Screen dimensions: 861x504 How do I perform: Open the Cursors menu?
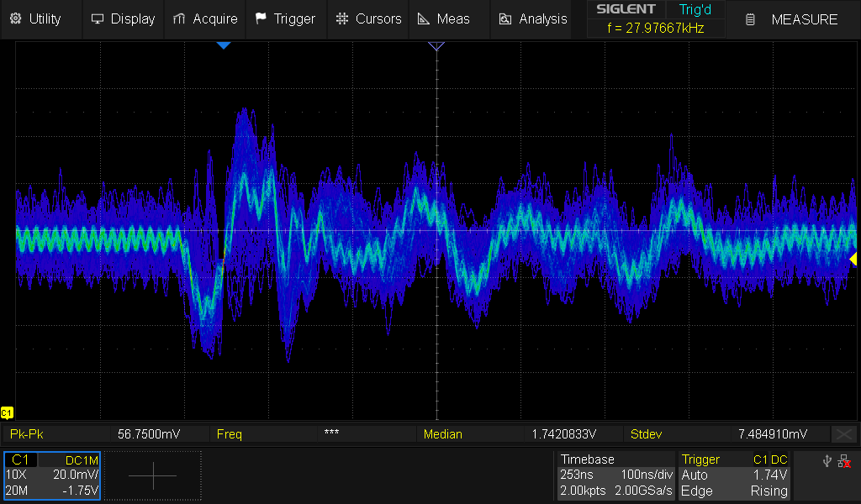tap(368, 18)
